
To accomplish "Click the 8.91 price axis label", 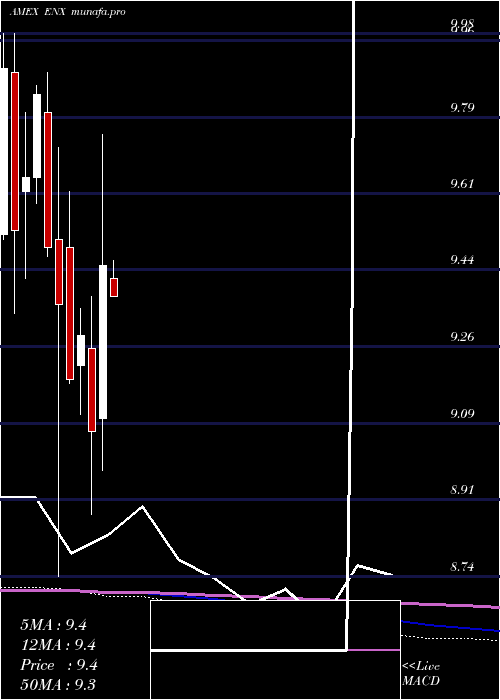I will tap(462, 490).
